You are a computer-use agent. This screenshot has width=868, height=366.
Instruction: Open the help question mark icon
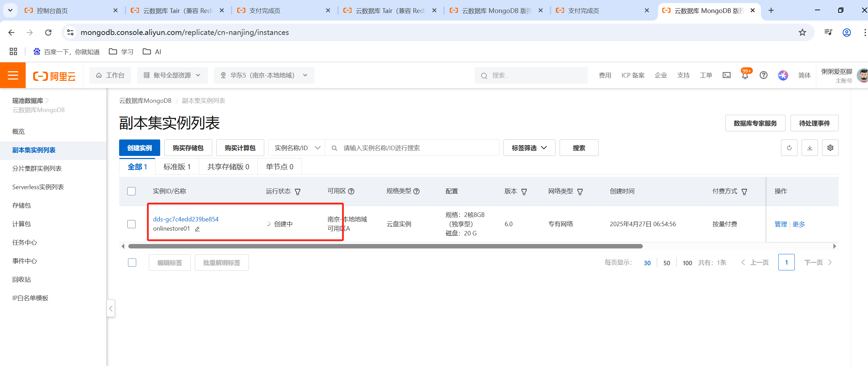tap(764, 75)
